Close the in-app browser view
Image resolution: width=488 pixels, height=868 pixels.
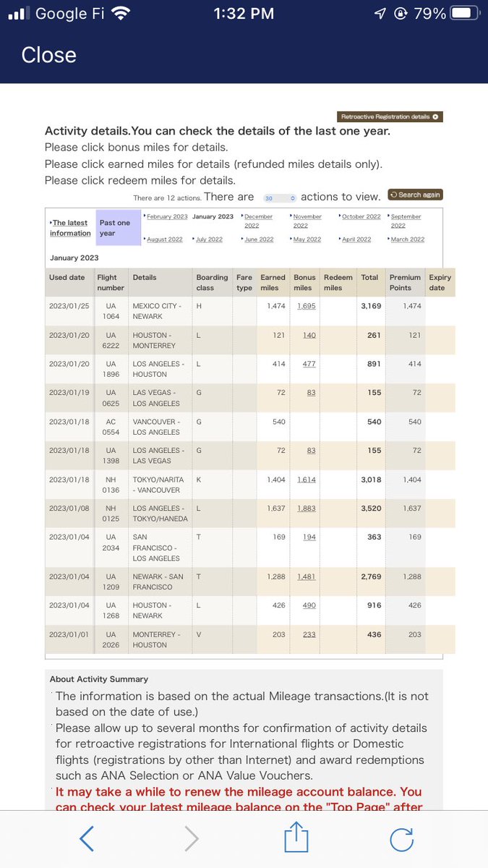[x=48, y=55]
